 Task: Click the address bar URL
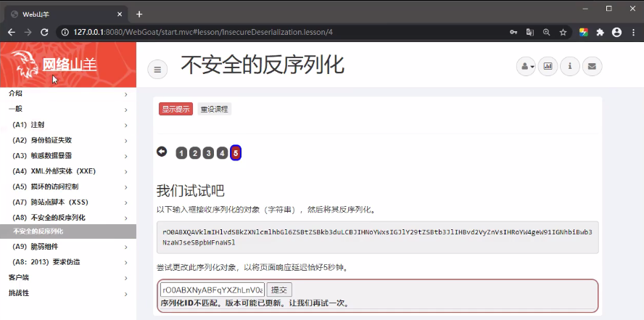tap(203, 32)
